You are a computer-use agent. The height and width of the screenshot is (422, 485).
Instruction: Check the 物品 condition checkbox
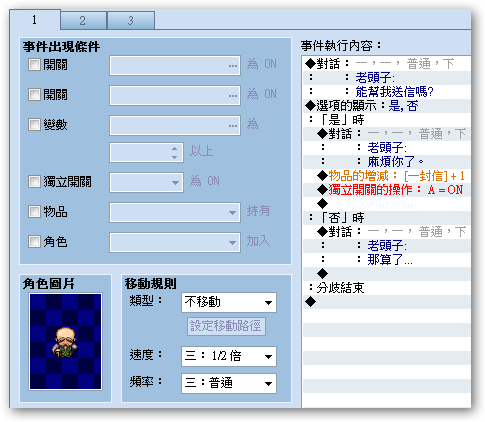click(x=34, y=211)
